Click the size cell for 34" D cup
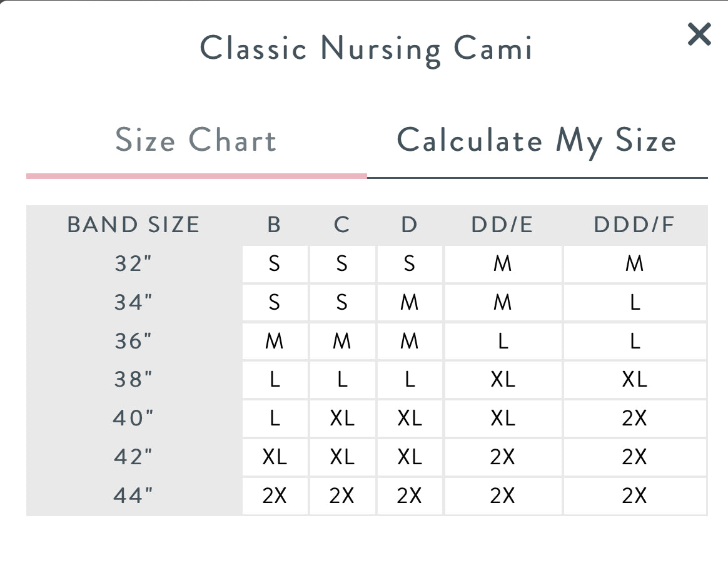728x575 pixels. (409, 303)
